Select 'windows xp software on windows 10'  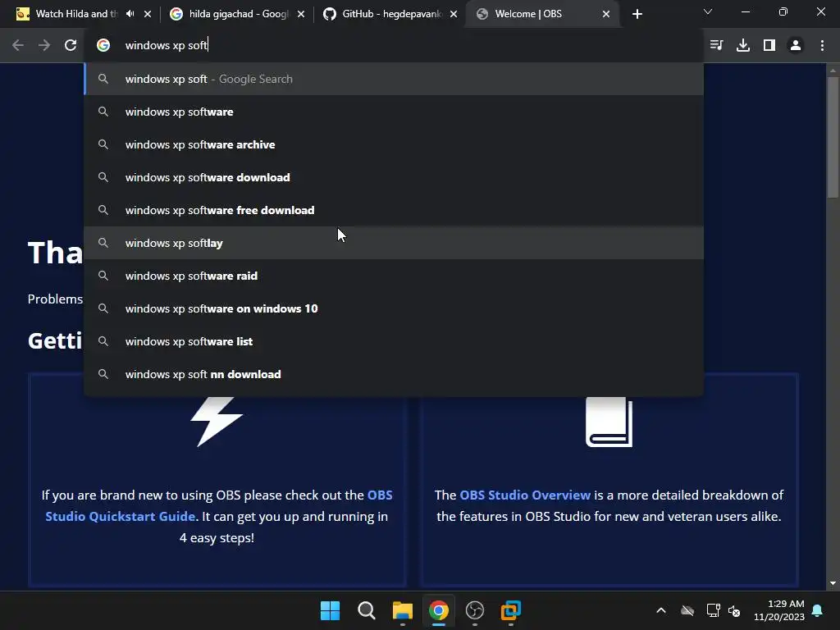coord(394,308)
